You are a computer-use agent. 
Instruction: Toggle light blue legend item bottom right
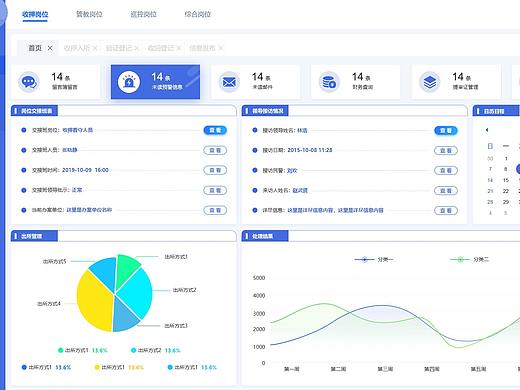coord(192,367)
